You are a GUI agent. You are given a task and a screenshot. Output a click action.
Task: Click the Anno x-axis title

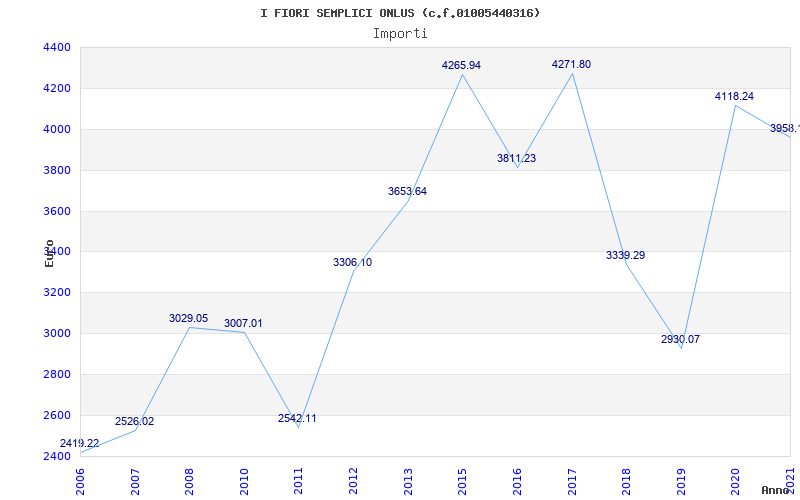(x=775, y=490)
